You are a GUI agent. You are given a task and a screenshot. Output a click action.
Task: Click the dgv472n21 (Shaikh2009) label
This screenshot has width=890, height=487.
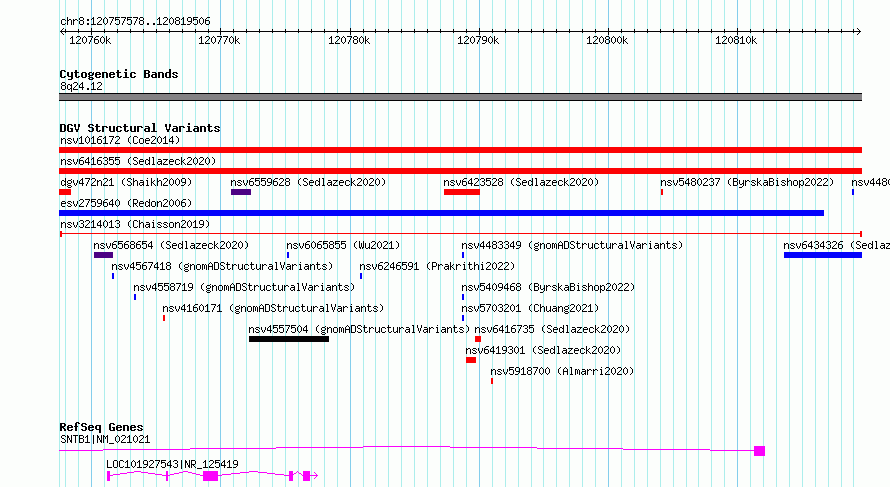click(126, 182)
